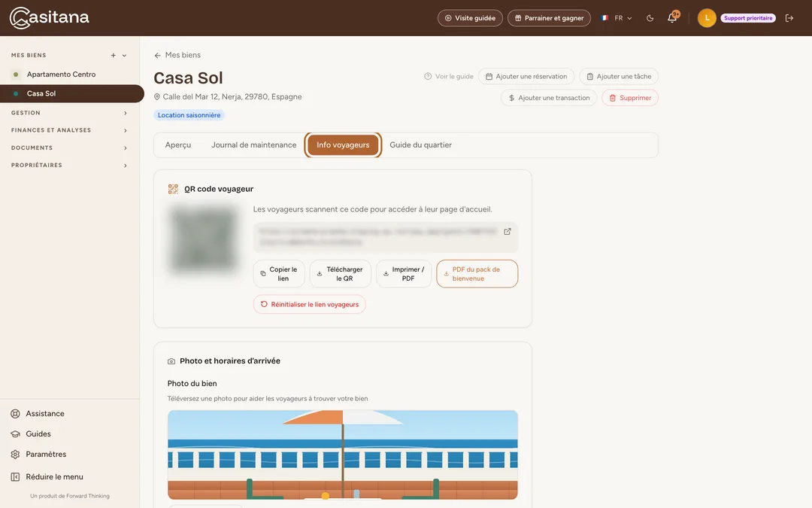Open the FR language dropdown
Image resolution: width=812 pixels, height=508 pixels.
617,18
